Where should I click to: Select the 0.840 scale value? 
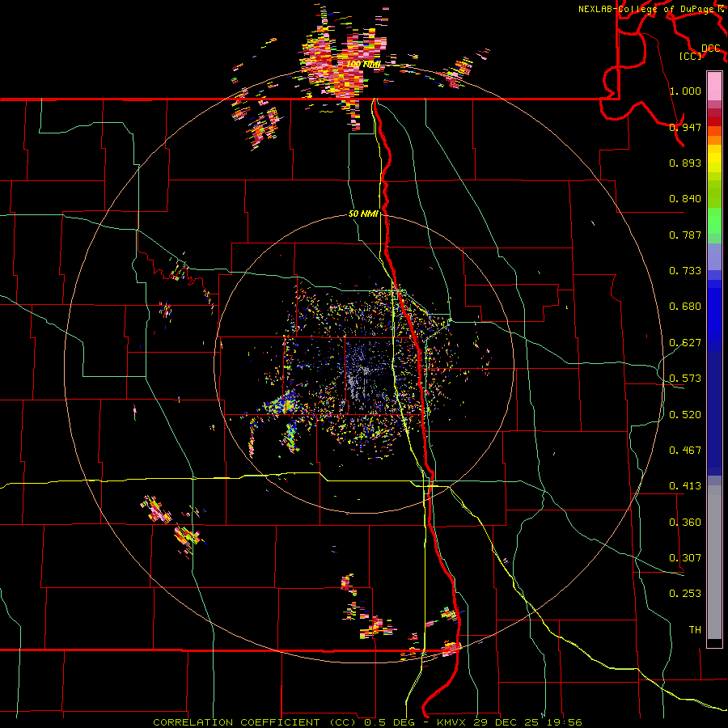click(685, 199)
